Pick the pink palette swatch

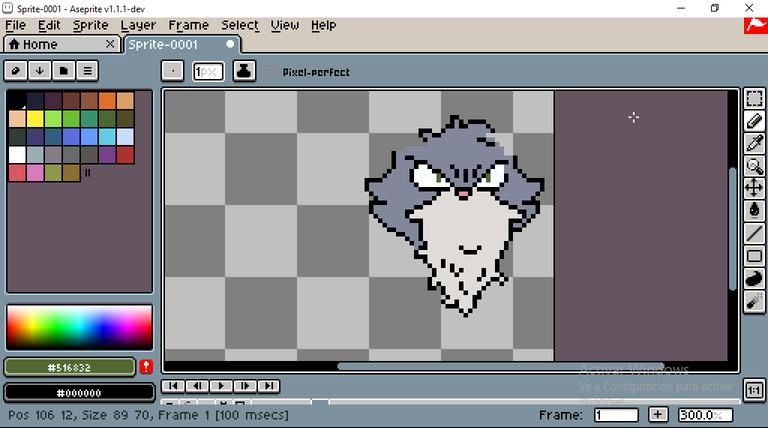pyautogui.click(x=35, y=173)
